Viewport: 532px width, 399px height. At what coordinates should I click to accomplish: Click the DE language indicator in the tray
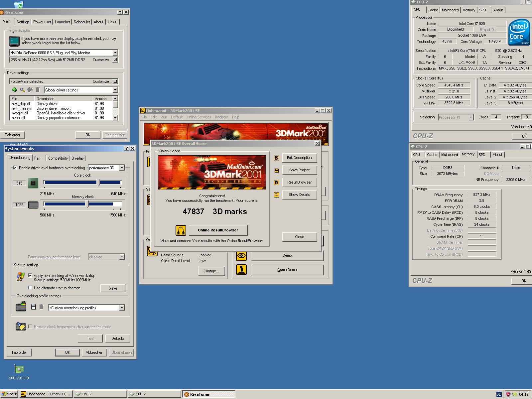[x=499, y=394]
